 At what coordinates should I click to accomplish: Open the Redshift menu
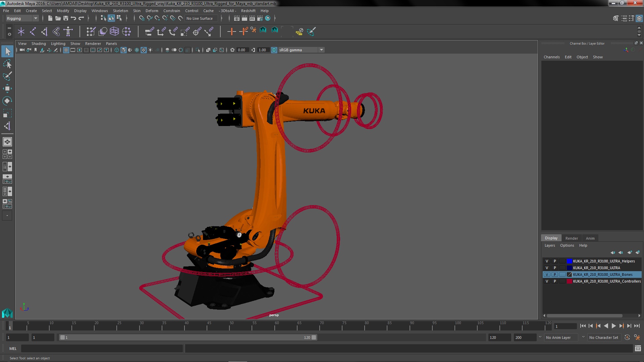tap(248, 11)
